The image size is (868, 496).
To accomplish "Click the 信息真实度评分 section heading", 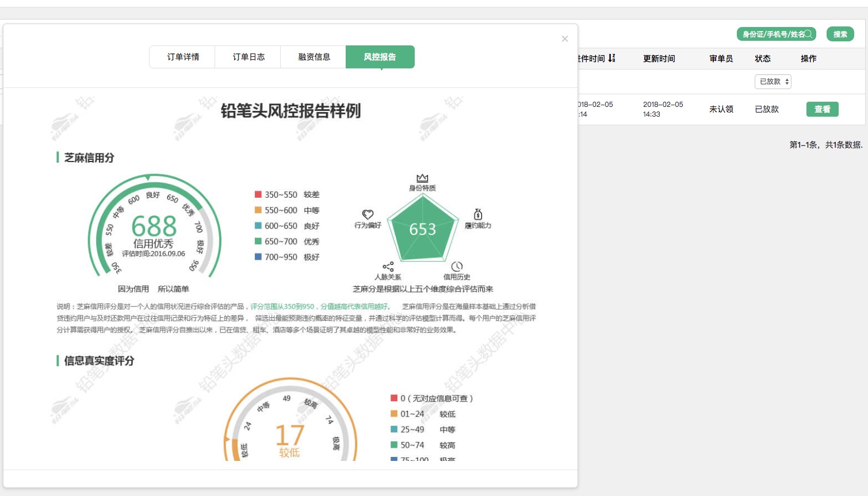I will pos(99,361).
